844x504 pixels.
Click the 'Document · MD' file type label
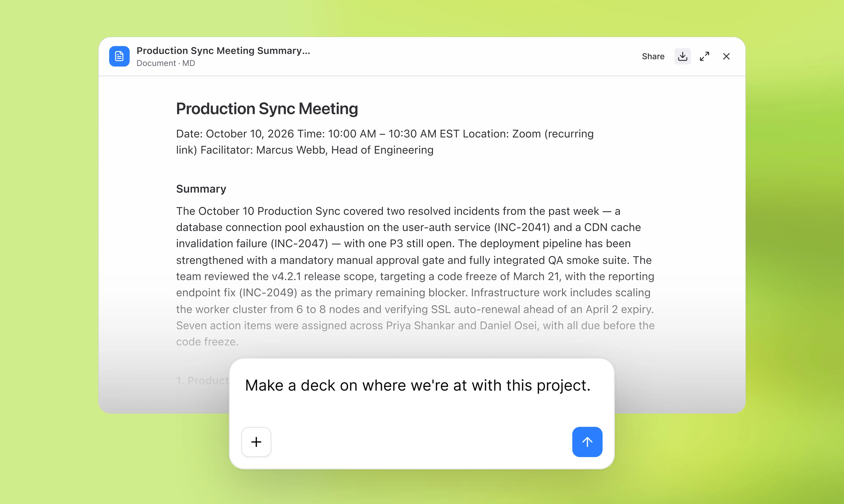166,63
